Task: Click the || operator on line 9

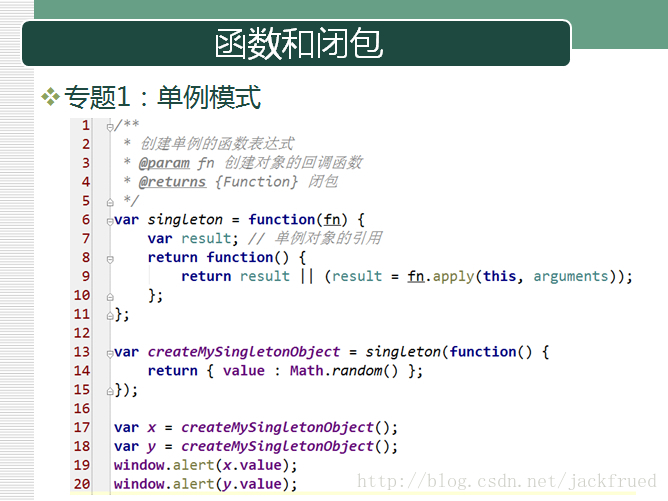Action: pyautogui.click(x=307, y=276)
